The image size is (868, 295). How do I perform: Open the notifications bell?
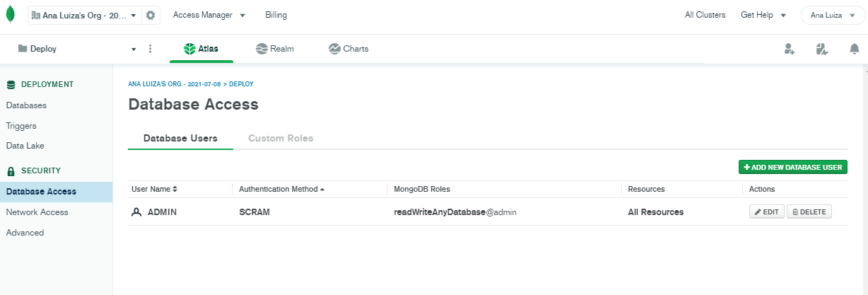(854, 49)
